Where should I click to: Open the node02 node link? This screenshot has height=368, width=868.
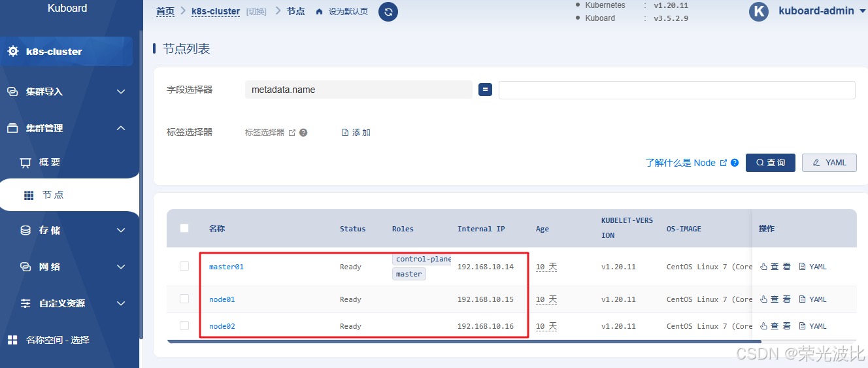222,326
